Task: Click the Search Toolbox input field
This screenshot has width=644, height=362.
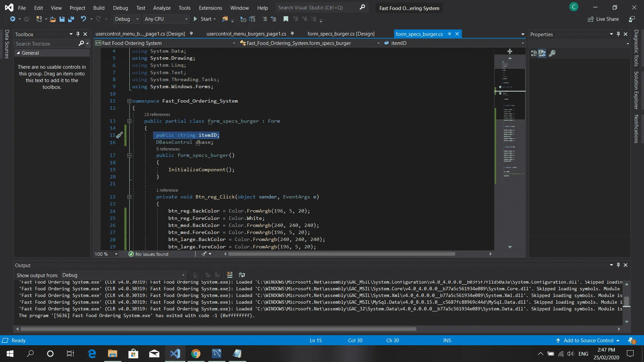Action: click(x=46, y=44)
